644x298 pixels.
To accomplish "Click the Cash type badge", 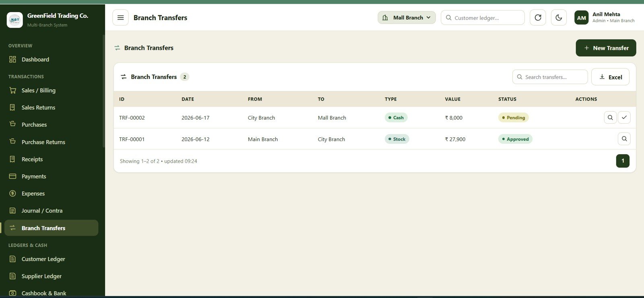I will (x=396, y=118).
